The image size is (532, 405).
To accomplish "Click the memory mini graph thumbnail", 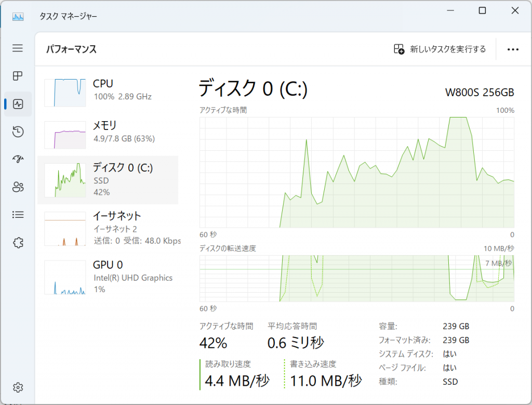I will click(65, 135).
